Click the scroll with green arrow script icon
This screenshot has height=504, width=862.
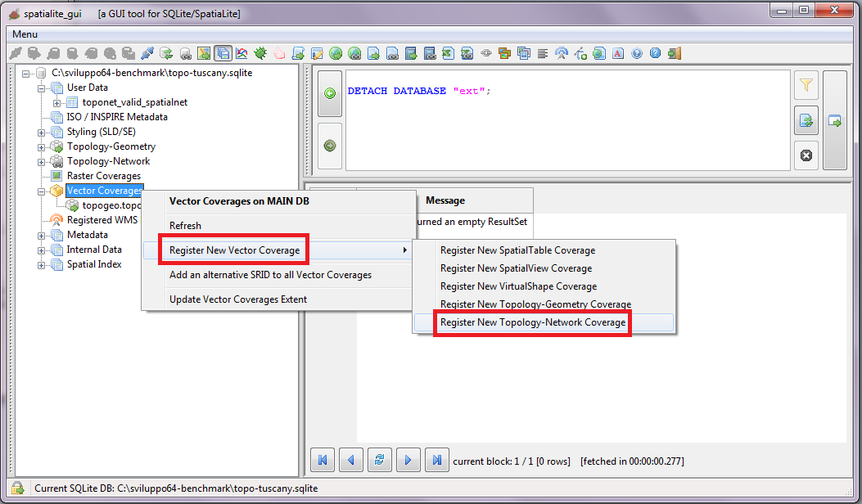298,53
